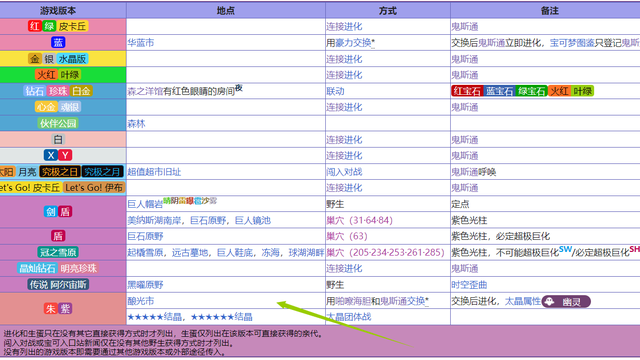
Task: Open the 究极之月 badge
Action: [102, 172]
